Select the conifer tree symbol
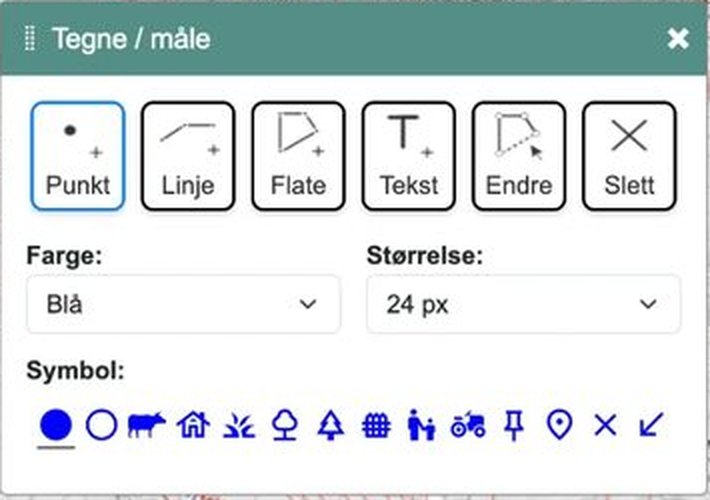710x500 pixels. (x=331, y=425)
